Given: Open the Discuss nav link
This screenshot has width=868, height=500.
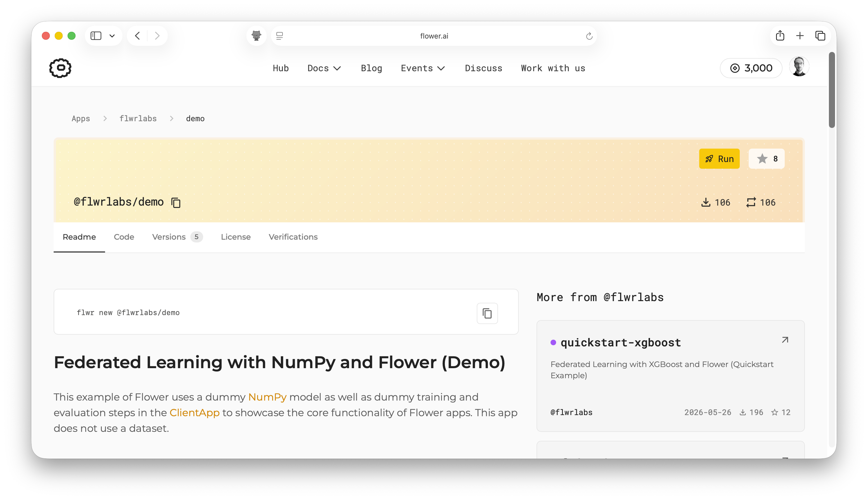Looking at the screenshot, I should click(x=483, y=68).
